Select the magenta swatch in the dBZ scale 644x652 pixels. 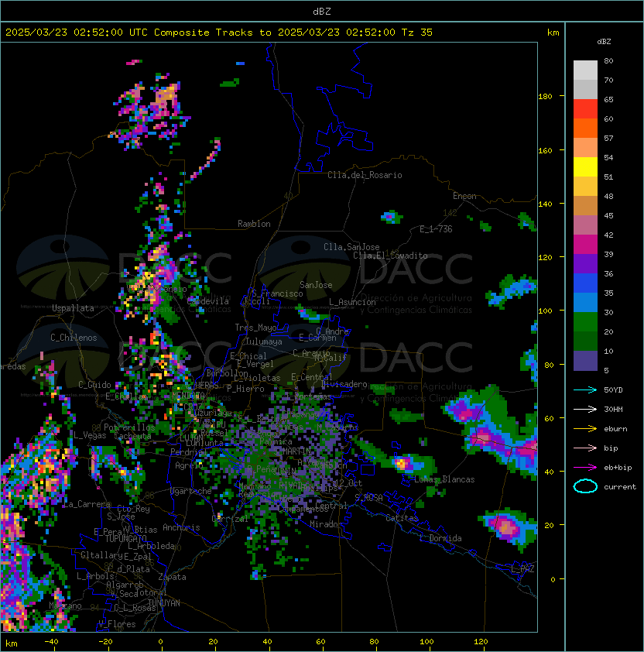tap(585, 245)
